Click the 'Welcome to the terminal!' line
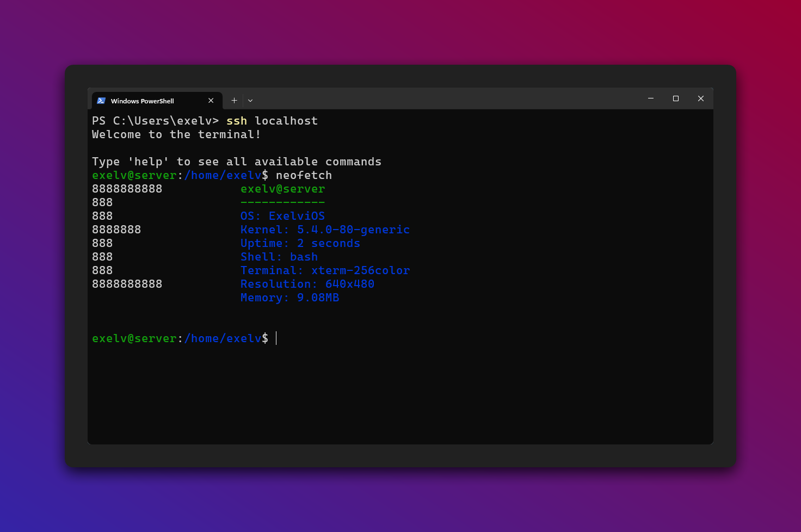 pyautogui.click(x=176, y=134)
